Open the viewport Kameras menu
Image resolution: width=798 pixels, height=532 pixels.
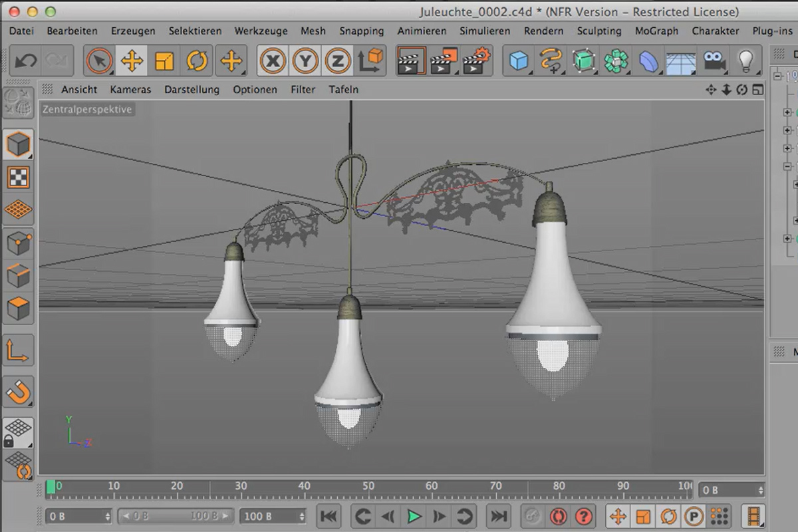(130, 89)
